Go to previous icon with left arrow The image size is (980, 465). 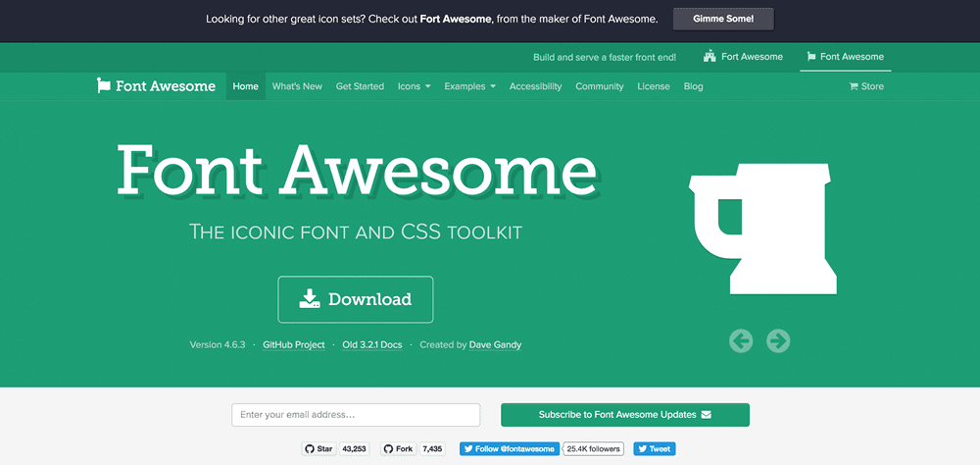pos(741,341)
